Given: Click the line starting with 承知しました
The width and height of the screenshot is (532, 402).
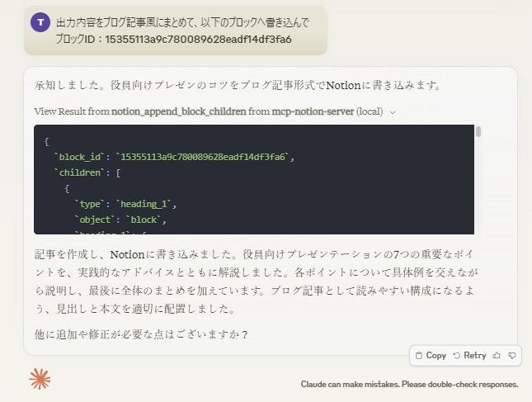Looking at the screenshot, I should pos(238,85).
